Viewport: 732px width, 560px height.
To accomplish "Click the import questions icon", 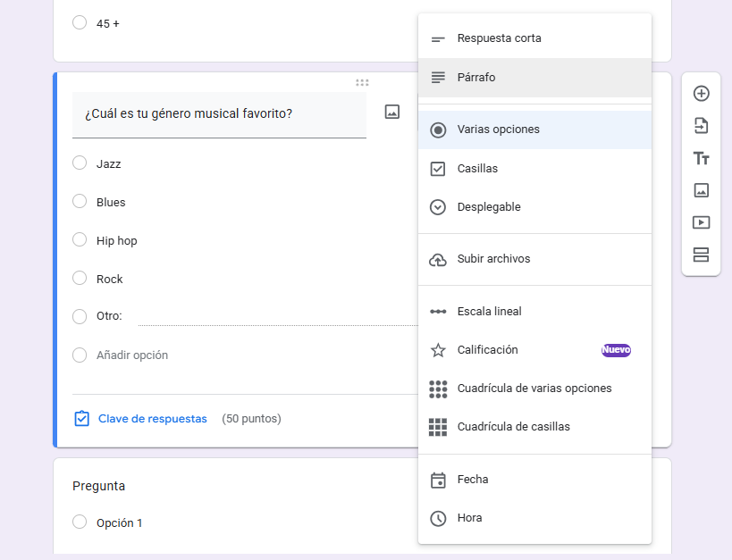I will click(x=702, y=125).
